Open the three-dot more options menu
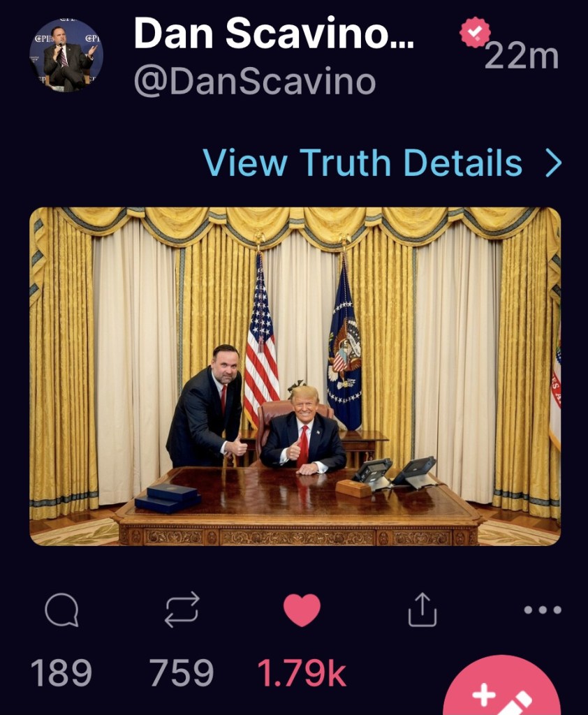Screen dimensions: 588x715 543,610
